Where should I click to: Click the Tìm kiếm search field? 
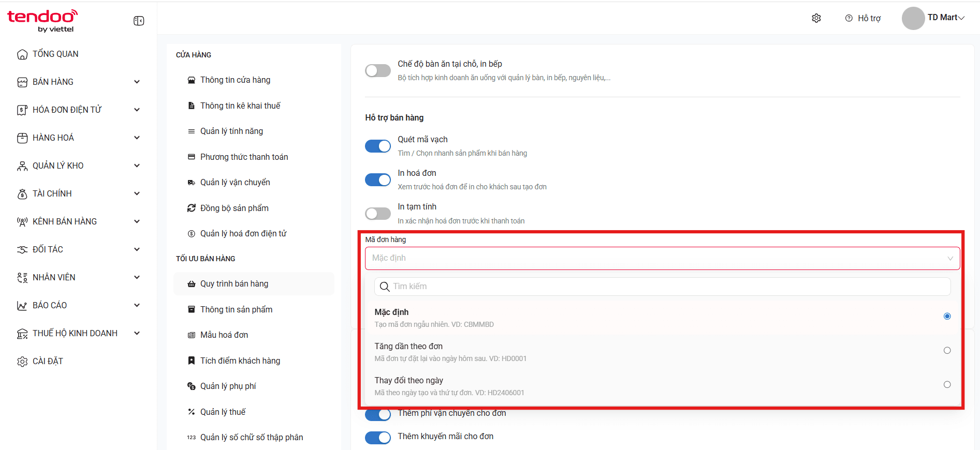point(663,287)
